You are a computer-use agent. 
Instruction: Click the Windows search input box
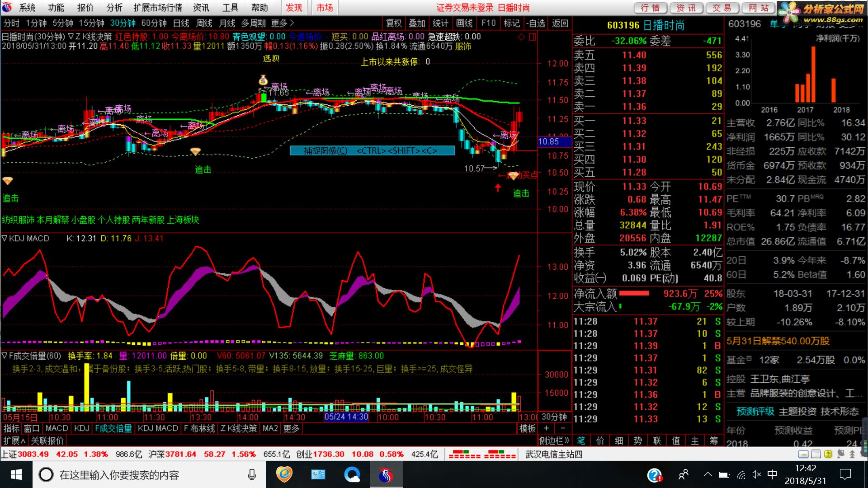point(149,474)
